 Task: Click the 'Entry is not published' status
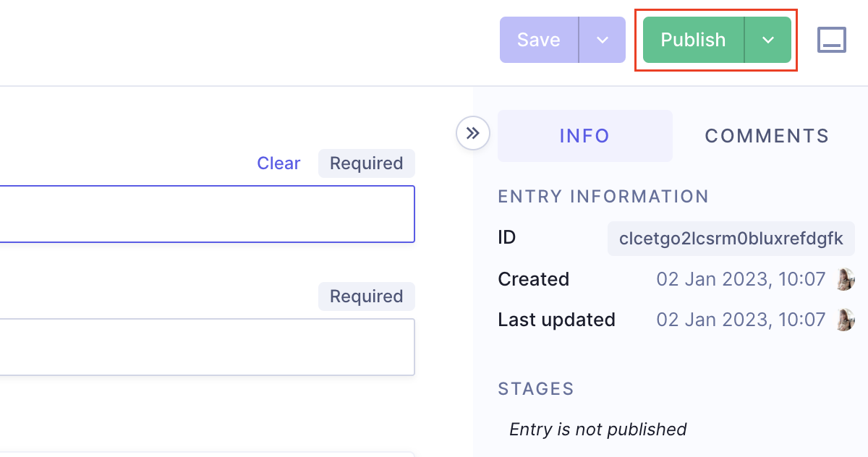coord(597,429)
